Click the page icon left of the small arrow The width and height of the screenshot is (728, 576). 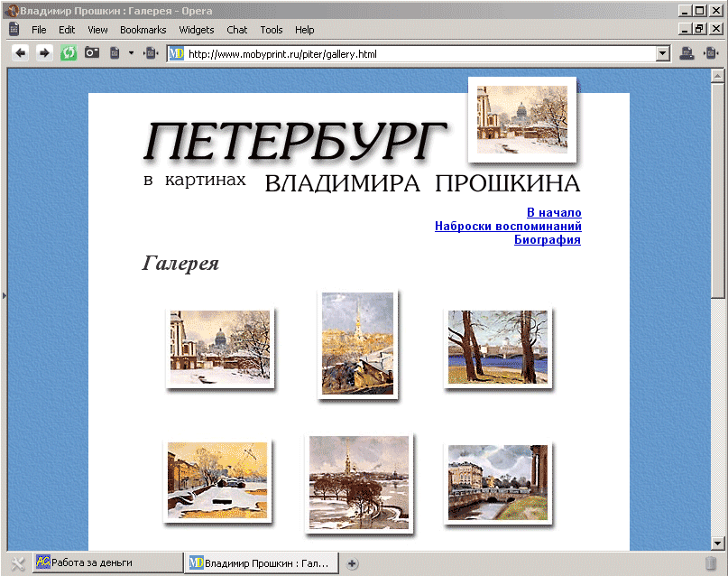pos(115,53)
